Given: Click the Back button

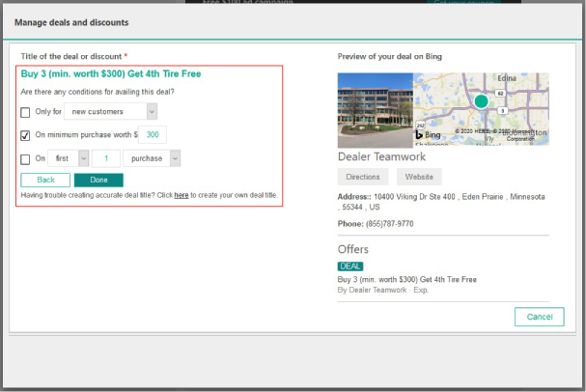Looking at the screenshot, I should pyautogui.click(x=45, y=180).
